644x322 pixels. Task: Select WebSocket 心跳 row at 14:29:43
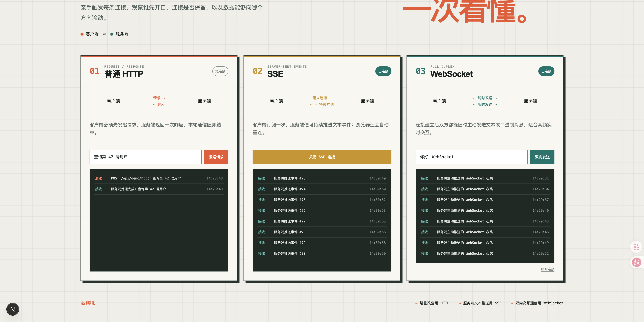[x=485, y=221]
